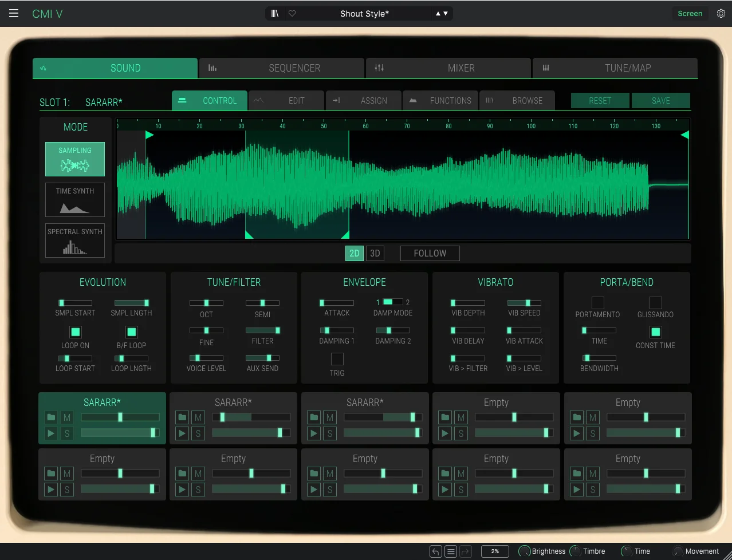Select TIME SYNTH mode
The width and height of the screenshot is (732, 560).
pos(75,200)
